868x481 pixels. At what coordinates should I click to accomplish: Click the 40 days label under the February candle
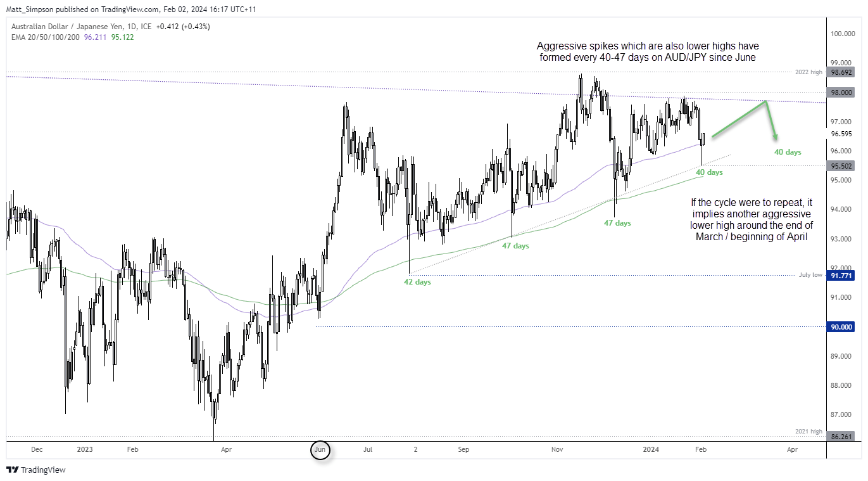pyautogui.click(x=709, y=172)
